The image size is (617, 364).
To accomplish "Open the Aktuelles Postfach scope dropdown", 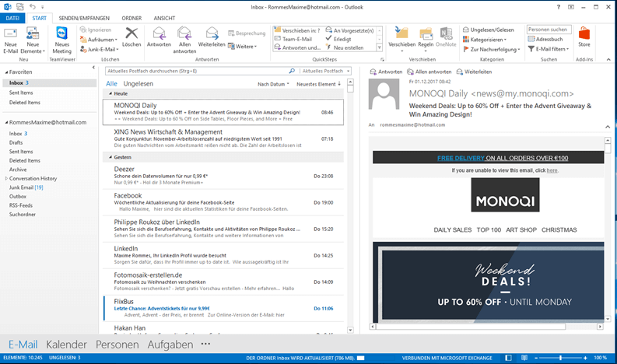I will click(x=326, y=71).
